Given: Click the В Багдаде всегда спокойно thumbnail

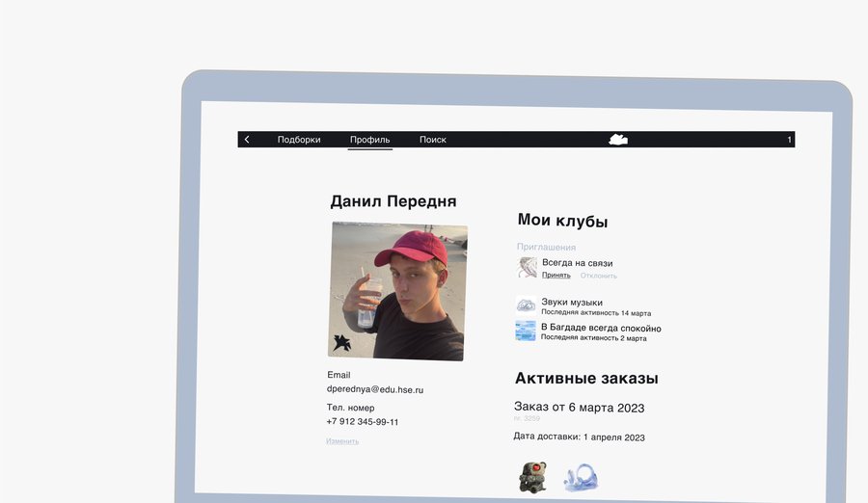Looking at the screenshot, I should pos(526,331).
